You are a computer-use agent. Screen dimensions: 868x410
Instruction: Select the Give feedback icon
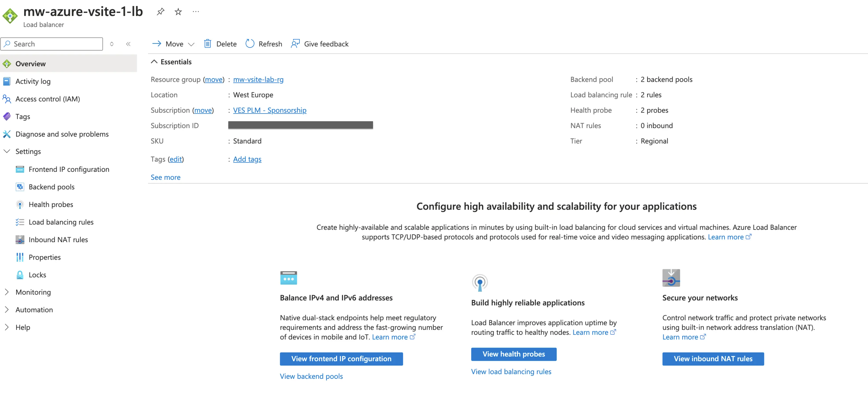pyautogui.click(x=295, y=43)
